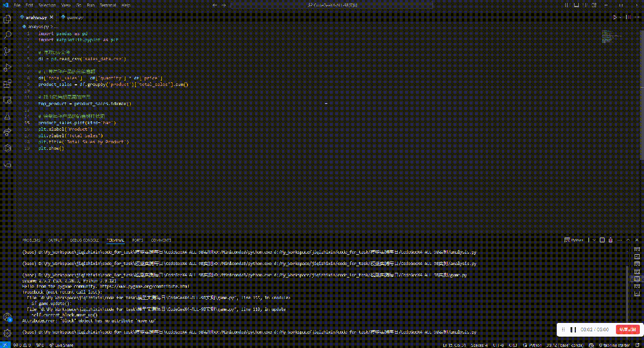Open the File menu
644x348 pixels.
17,5
